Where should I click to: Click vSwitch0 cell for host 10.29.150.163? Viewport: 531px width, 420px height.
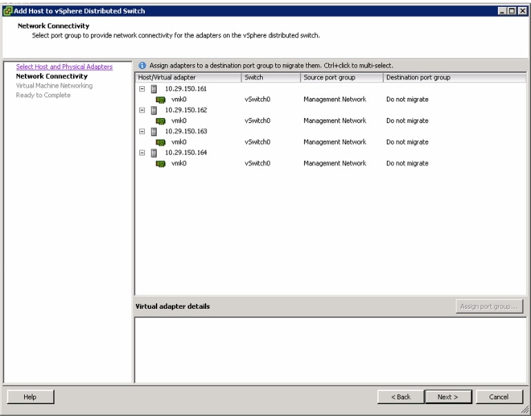pyautogui.click(x=257, y=142)
